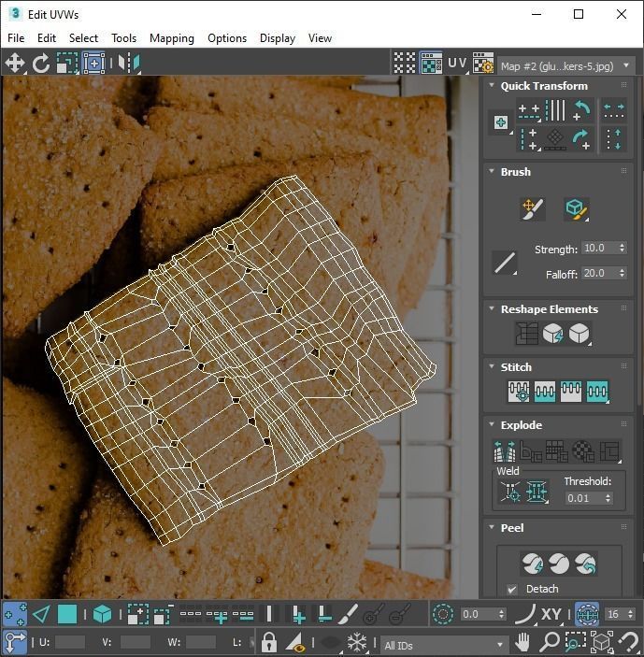Click Straighten Selection in Reshape Elements
The width and height of the screenshot is (644, 657).
(526, 334)
